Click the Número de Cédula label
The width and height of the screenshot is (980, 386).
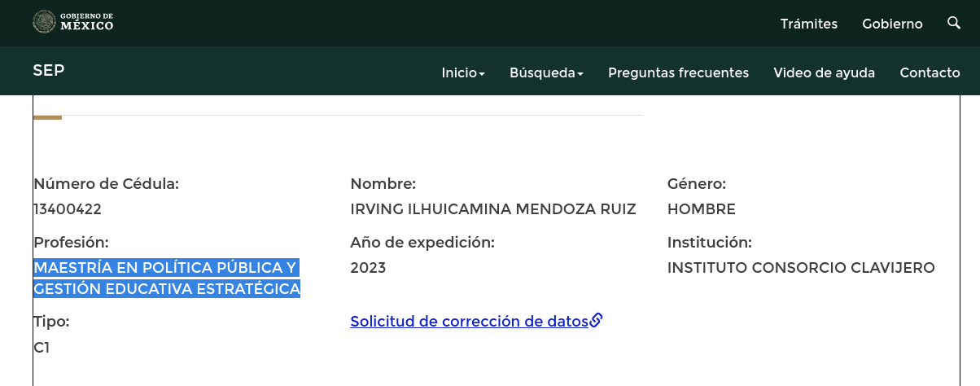[x=106, y=184]
